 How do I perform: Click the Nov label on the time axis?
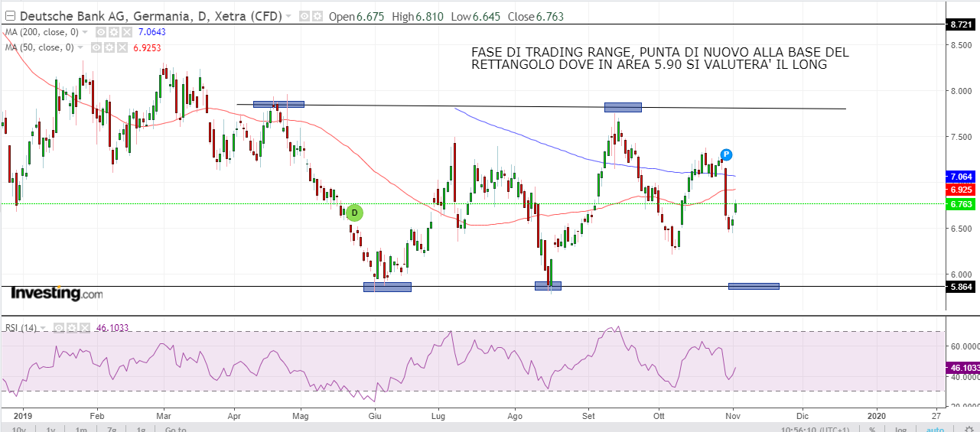click(733, 417)
